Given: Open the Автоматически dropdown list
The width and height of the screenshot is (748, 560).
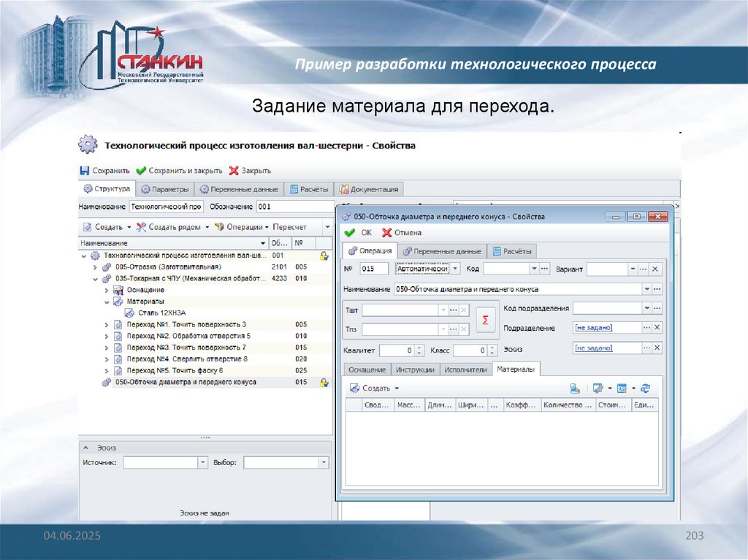Looking at the screenshot, I should [x=456, y=269].
